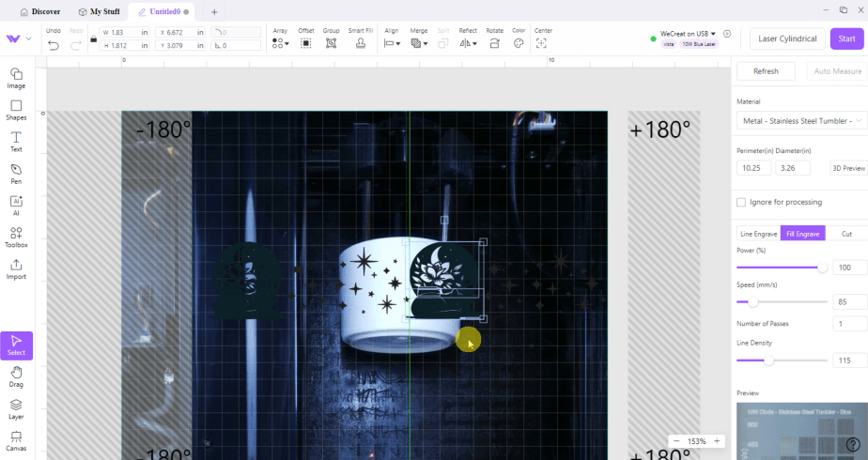The height and width of the screenshot is (460, 868).
Task: Expand the Align options dropdown
Action: 392,43
